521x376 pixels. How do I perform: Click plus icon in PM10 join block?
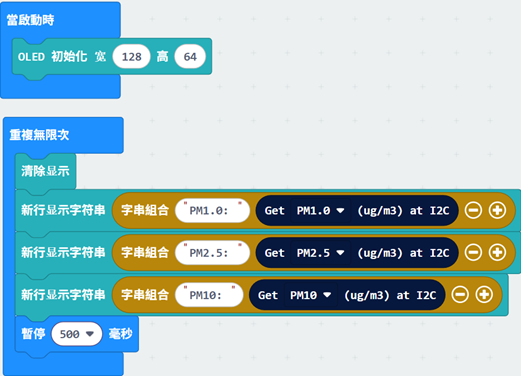click(x=484, y=295)
